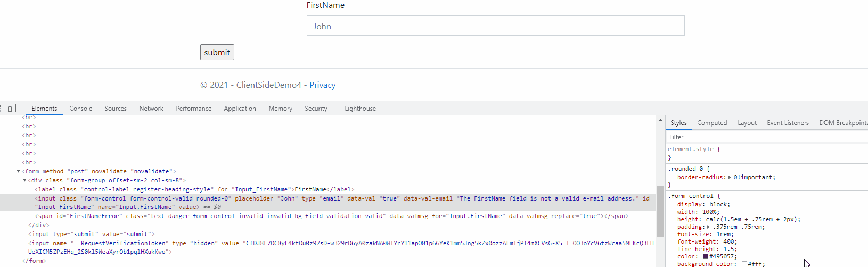Click the DOM tree scroll-up arrow
The height and width of the screenshot is (267, 868).
tap(660, 121)
